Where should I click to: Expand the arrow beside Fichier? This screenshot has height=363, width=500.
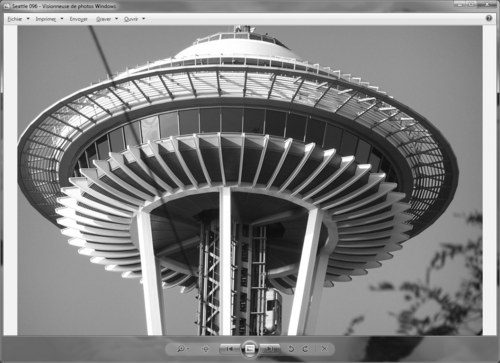[28, 19]
